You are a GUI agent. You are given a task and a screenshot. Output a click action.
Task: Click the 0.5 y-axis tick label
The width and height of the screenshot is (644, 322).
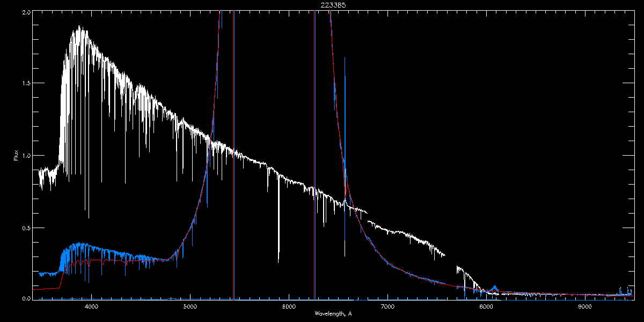pyautogui.click(x=25, y=228)
